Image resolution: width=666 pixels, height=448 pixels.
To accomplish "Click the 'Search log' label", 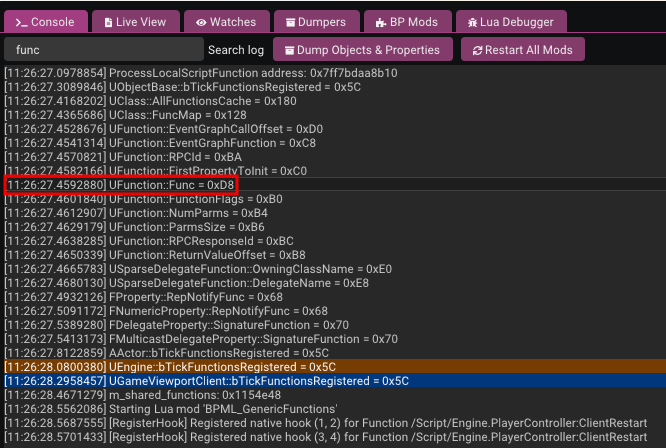I will tap(236, 50).
